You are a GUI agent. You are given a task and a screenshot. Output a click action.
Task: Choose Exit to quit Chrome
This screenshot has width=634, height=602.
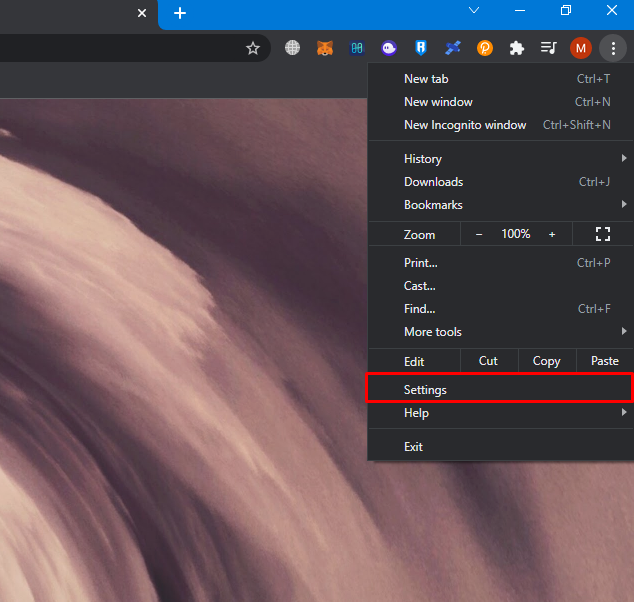(501, 447)
